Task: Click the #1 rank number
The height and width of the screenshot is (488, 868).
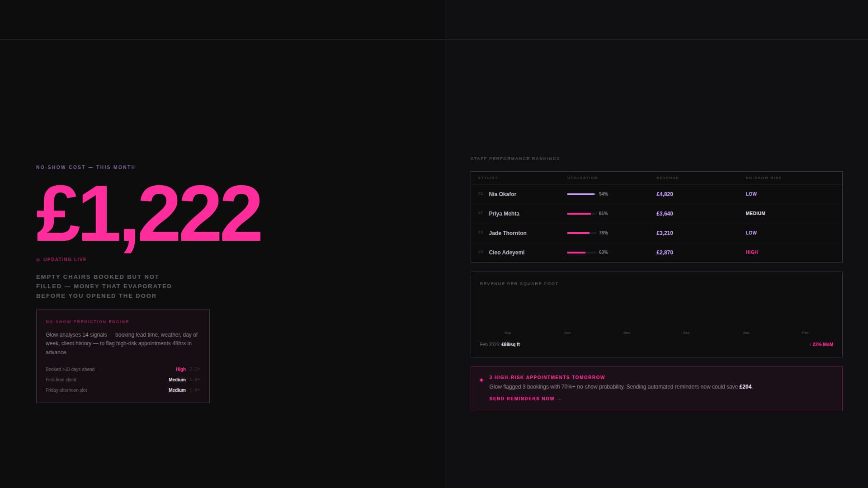Action: click(481, 194)
